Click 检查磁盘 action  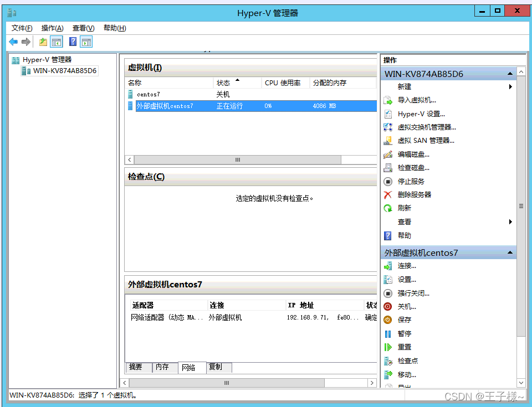coord(413,168)
